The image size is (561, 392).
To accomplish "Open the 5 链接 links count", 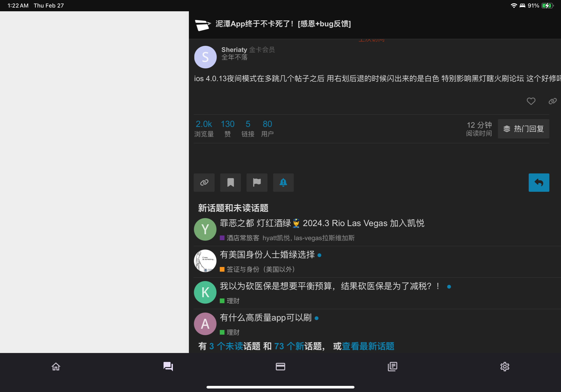I will tap(248, 129).
